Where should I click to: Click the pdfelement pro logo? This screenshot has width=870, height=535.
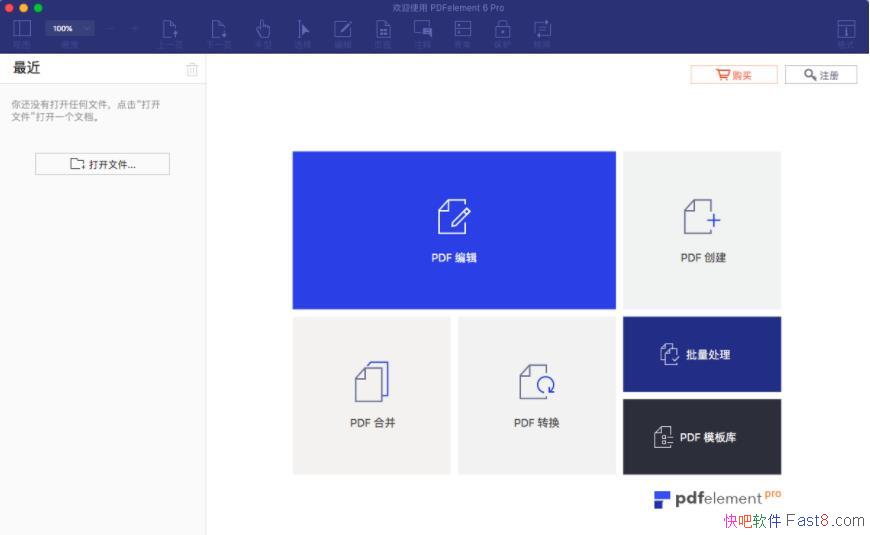[x=717, y=498]
